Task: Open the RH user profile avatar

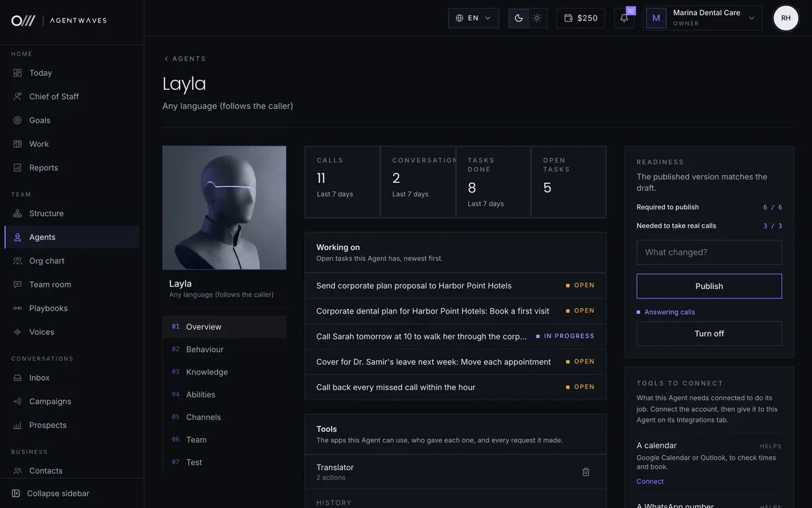Action: point(786,18)
